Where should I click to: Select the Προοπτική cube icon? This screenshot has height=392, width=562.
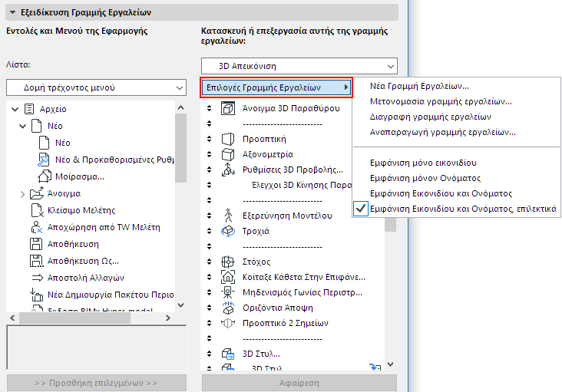coord(227,139)
